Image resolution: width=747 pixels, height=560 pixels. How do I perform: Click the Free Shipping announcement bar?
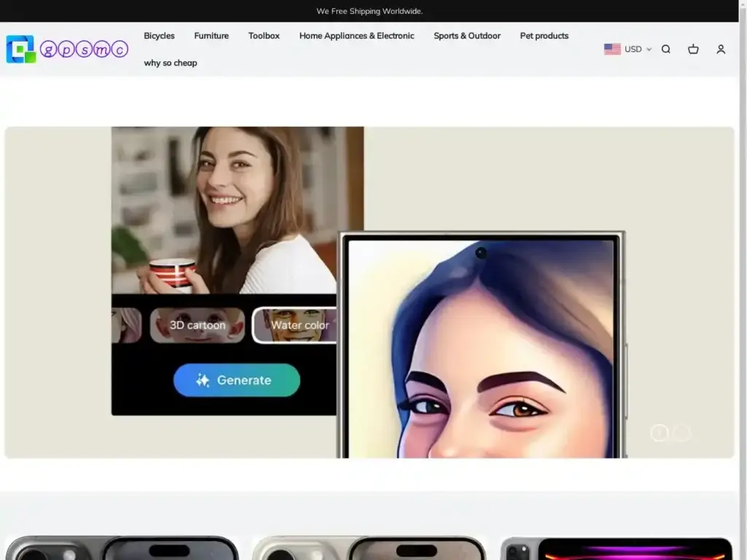click(370, 11)
